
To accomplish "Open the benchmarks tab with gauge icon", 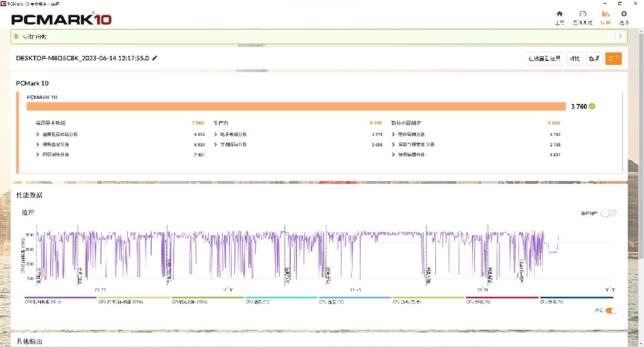I will (x=583, y=18).
